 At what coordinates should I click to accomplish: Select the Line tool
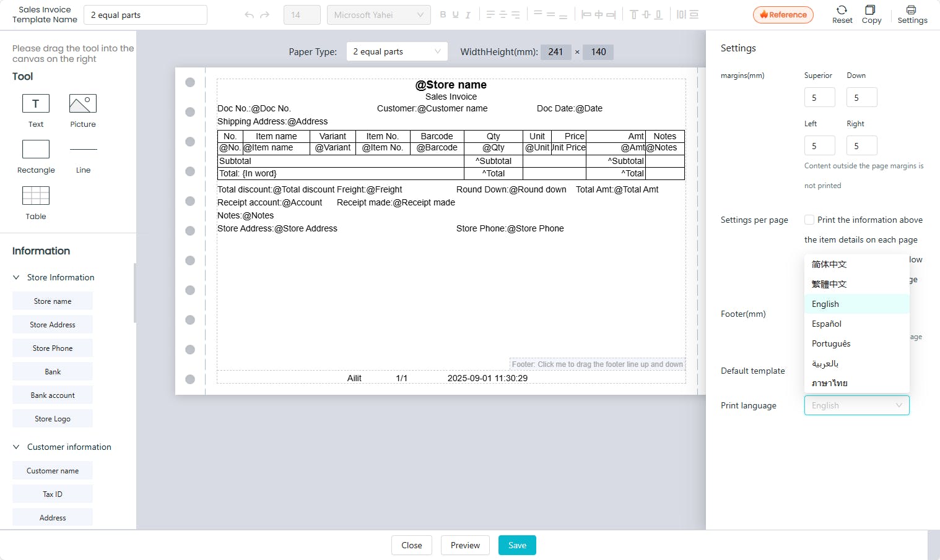click(x=83, y=149)
